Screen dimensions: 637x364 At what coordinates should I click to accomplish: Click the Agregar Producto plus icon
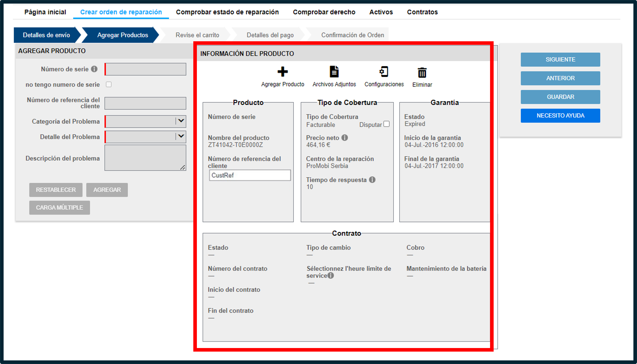click(x=282, y=72)
